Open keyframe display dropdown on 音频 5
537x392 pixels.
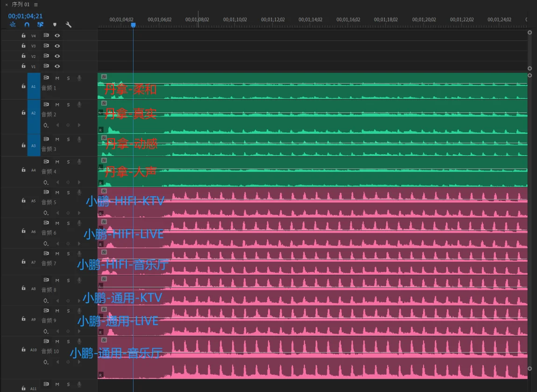click(x=46, y=213)
